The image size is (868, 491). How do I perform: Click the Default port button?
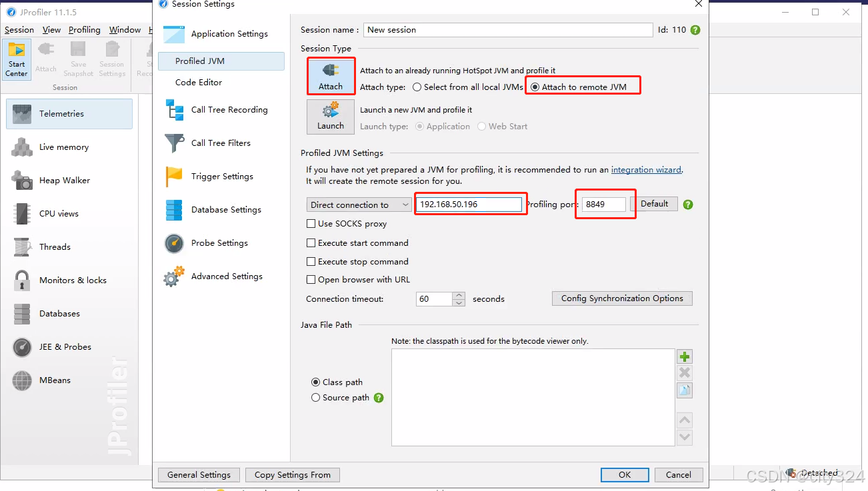tap(654, 204)
